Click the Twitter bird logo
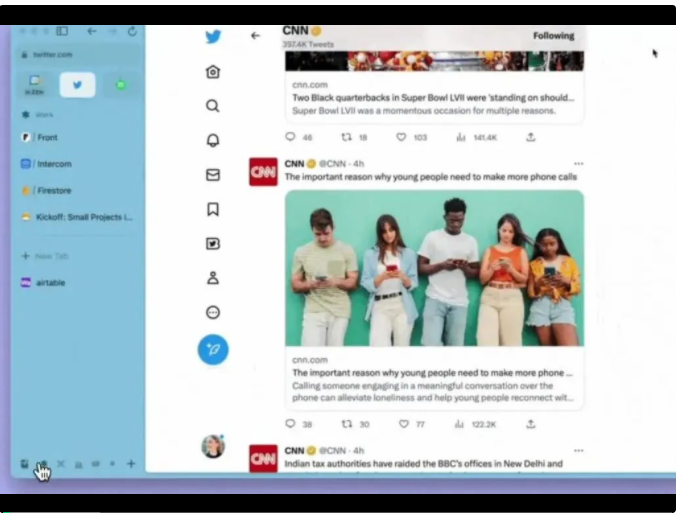The width and height of the screenshot is (676, 515). point(213,36)
